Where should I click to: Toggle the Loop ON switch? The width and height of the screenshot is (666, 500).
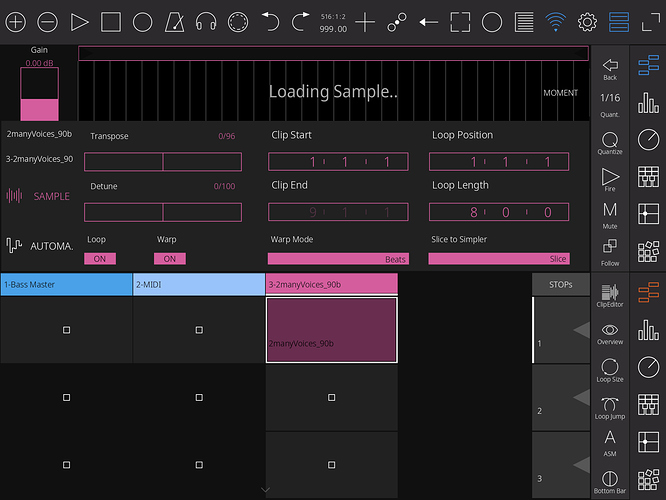[x=100, y=258]
